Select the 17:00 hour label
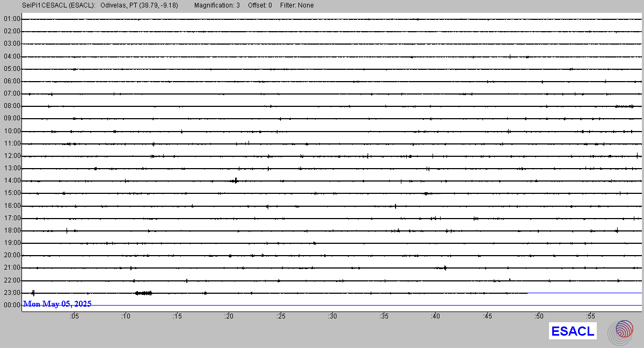 point(12,218)
